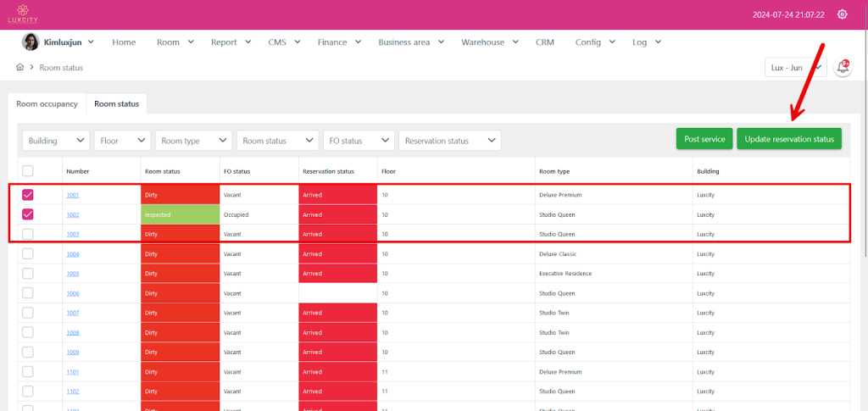Uncheck the room 1001 checkbox

point(28,195)
